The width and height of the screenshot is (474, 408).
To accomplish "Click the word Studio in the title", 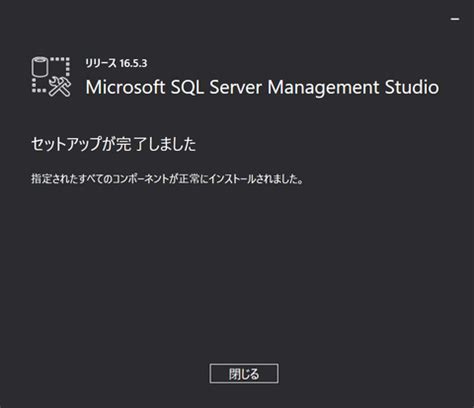I will coord(412,87).
